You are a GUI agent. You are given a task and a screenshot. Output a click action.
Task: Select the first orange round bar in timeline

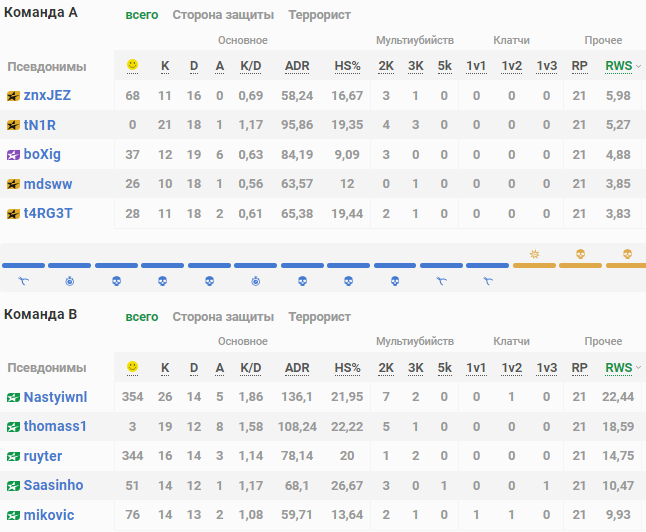(535, 265)
